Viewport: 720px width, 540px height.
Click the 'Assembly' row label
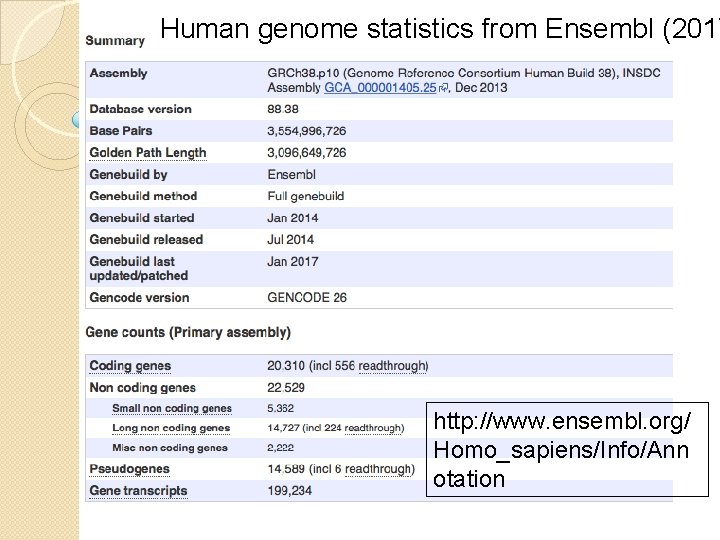pyautogui.click(x=118, y=73)
